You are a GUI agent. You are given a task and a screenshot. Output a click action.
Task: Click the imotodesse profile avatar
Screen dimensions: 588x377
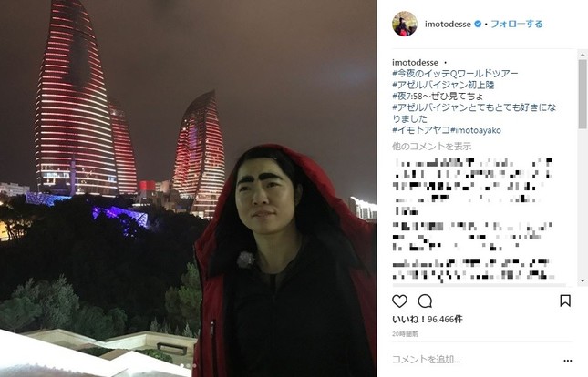405,24
